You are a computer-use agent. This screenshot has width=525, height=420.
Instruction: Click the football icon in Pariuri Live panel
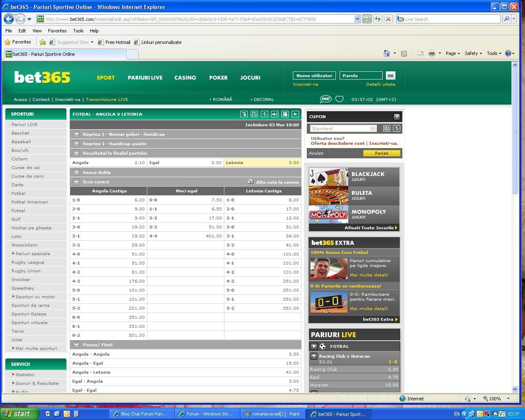tap(323, 346)
